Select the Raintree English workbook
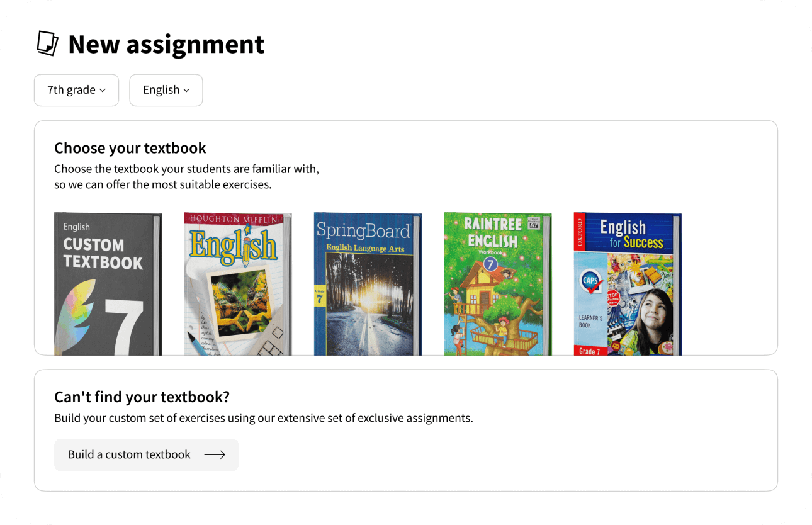Image resolution: width=812 pixels, height=525 pixels. click(x=497, y=283)
